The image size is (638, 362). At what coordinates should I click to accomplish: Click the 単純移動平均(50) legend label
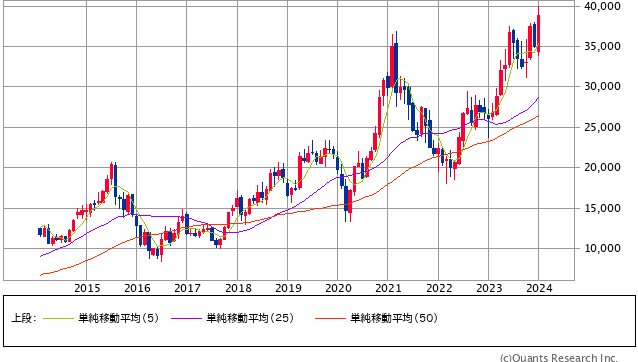click(x=394, y=318)
